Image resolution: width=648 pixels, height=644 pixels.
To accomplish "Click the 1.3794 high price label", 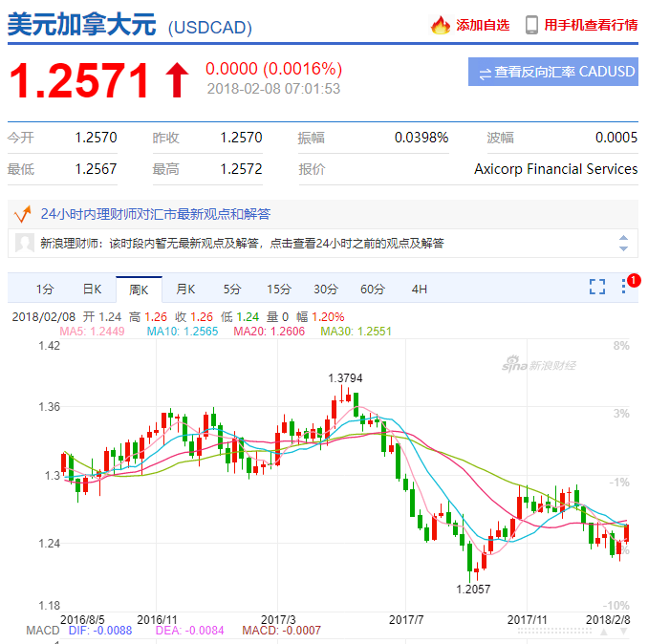I will click(x=345, y=378).
